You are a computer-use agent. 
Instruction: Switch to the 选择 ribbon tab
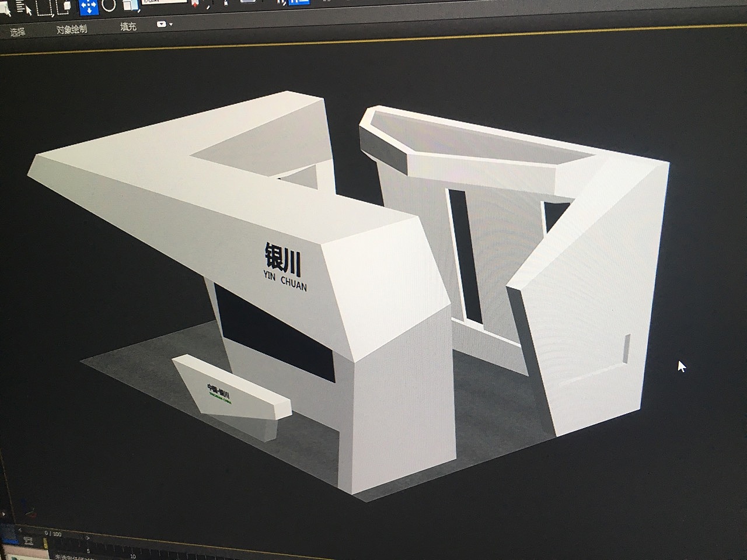pyautogui.click(x=18, y=32)
